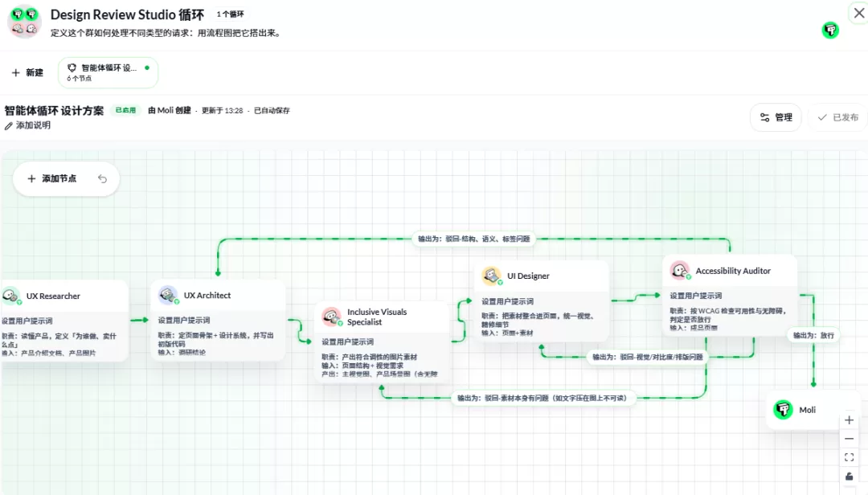The image size is (868, 495).
Task: Click the 1个循环 count badge
Action: (231, 14)
